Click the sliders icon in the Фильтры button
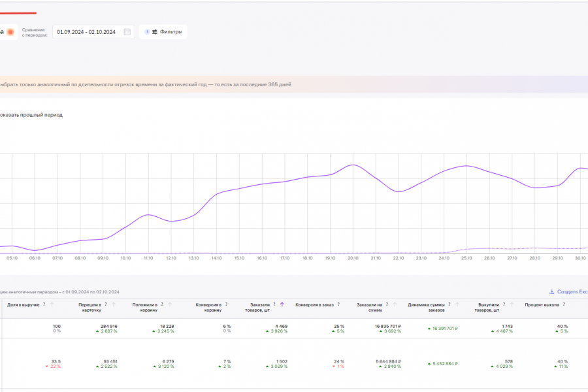The image size is (588, 392). click(154, 32)
